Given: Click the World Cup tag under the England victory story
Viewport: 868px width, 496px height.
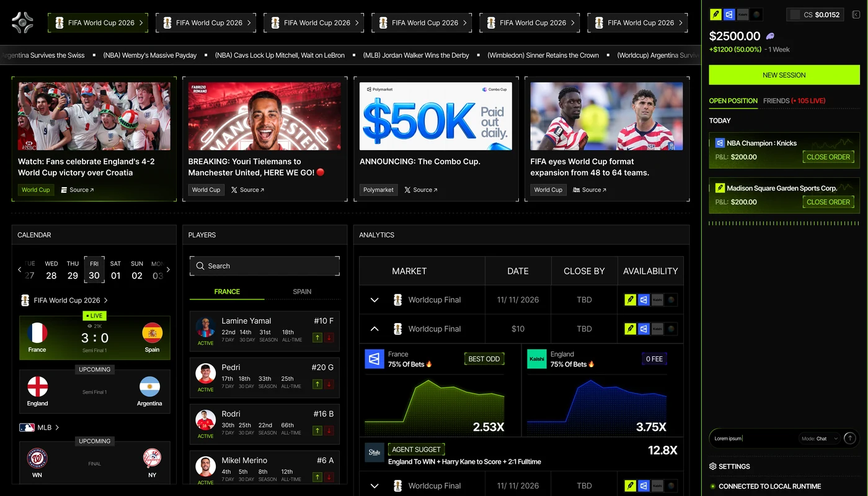Looking at the screenshot, I should (36, 190).
